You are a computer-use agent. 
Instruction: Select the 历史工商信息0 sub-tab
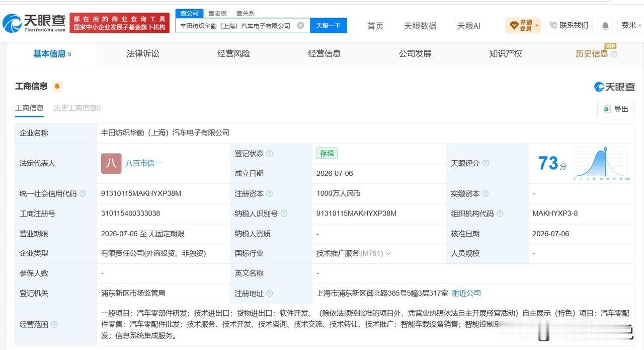[77, 108]
